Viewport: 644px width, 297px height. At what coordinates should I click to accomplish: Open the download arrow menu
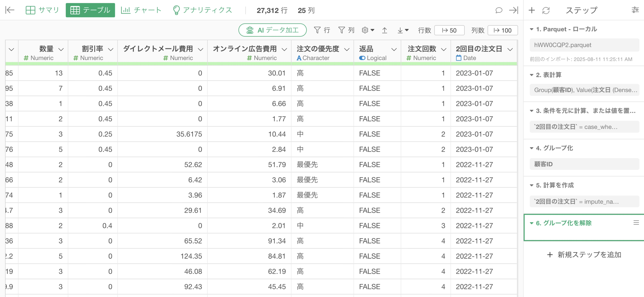(x=403, y=30)
